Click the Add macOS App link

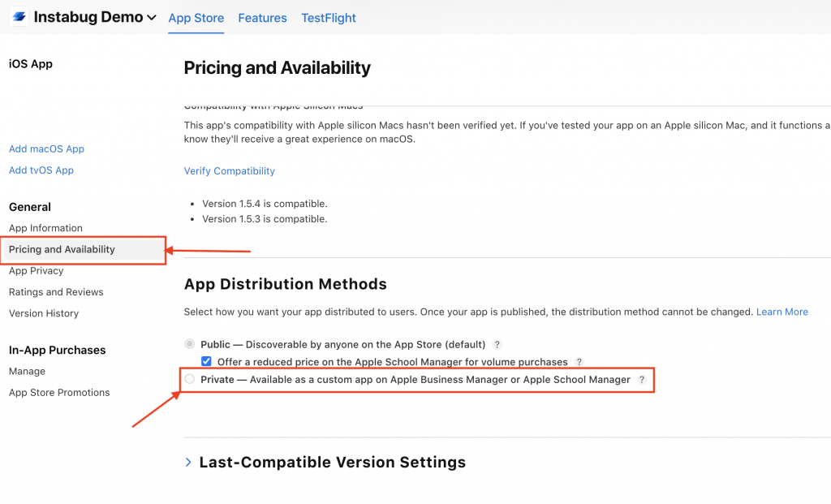(x=46, y=149)
